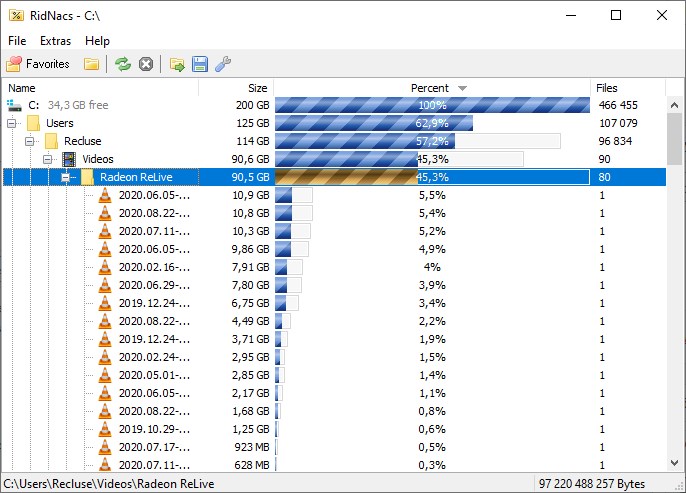This screenshot has height=493, width=686.
Task: Click the blue floppy disk save icon
Action: tap(200, 64)
